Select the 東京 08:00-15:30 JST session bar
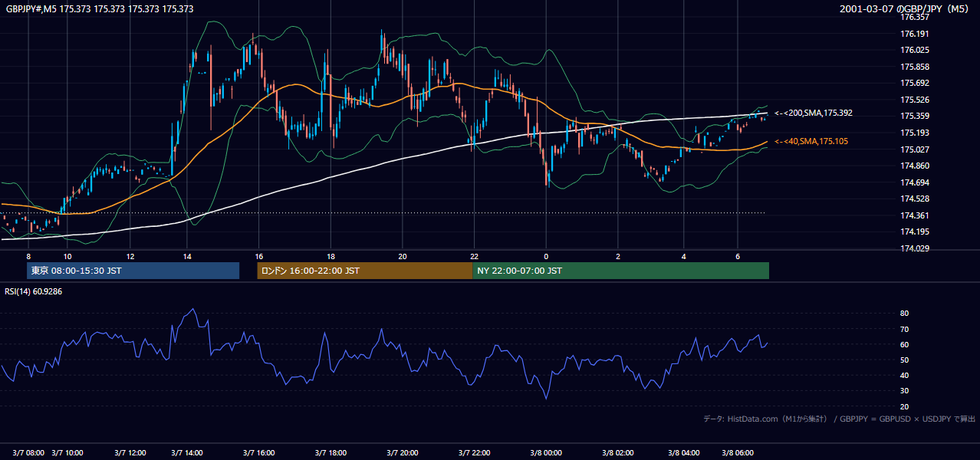Screen dimensions: 980x460 pos(133,271)
